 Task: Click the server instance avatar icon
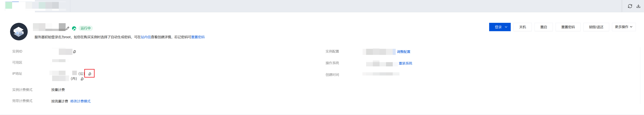point(19,32)
